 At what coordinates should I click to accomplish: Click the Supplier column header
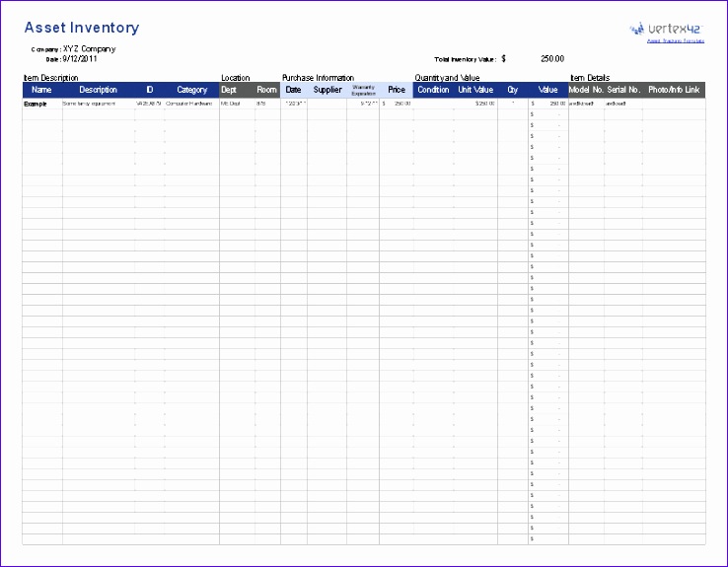[328, 90]
